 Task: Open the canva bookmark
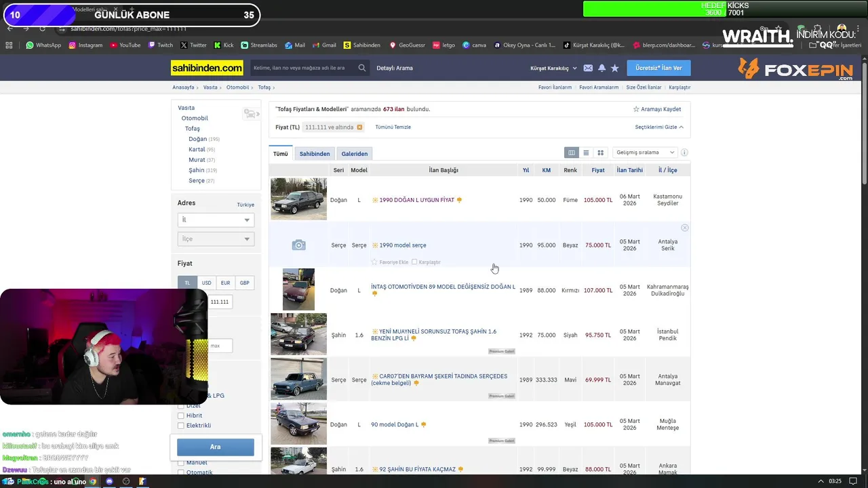(474, 45)
